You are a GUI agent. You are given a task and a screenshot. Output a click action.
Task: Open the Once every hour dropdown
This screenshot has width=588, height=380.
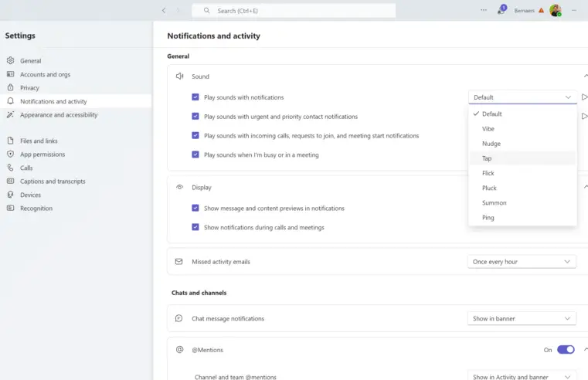coord(522,262)
